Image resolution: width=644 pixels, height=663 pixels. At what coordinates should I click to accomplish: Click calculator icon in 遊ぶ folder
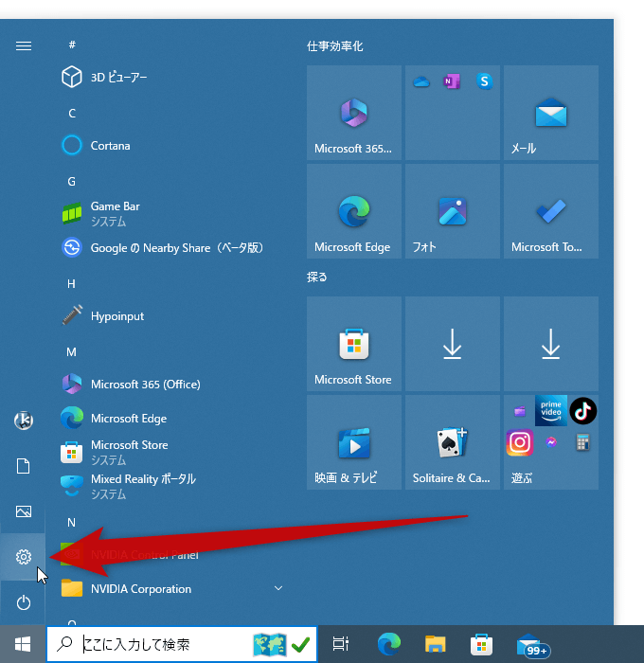[582, 442]
